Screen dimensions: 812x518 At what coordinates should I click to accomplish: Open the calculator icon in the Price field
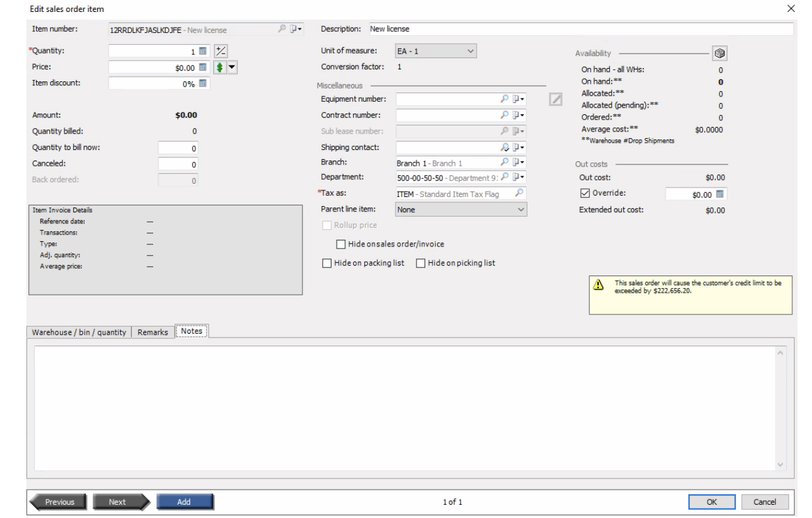pos(203,67)
